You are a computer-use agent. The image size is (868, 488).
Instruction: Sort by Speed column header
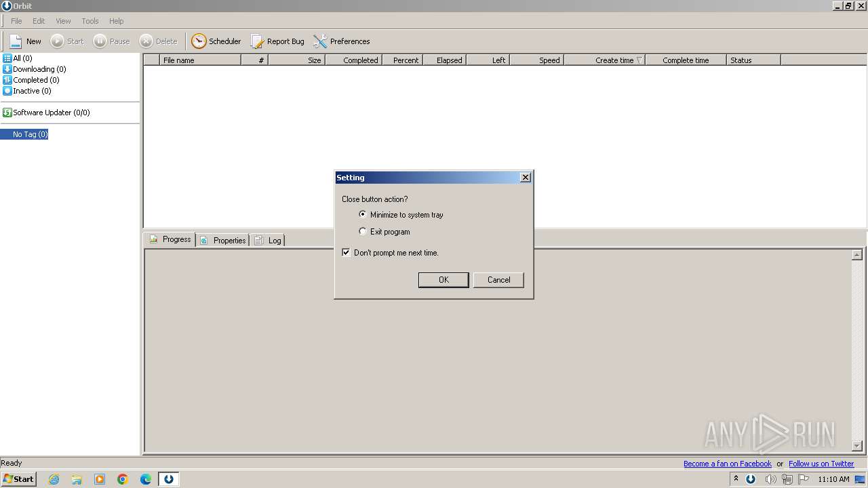(x=536, y=60)
